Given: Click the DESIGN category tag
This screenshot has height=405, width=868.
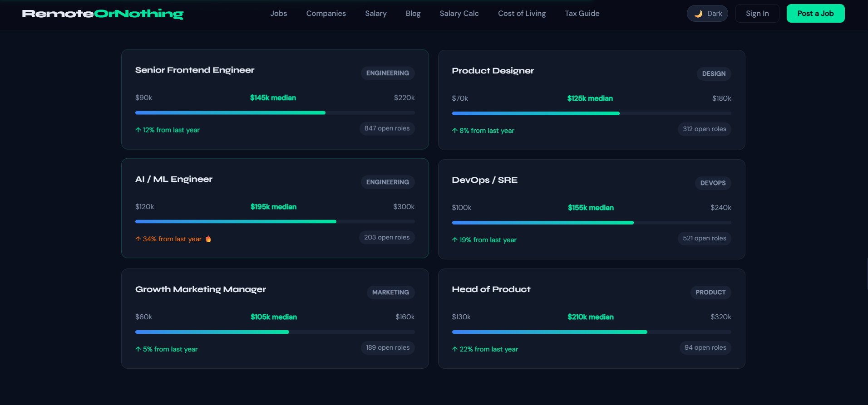Looking at the screenshot, I should point(714,74).
